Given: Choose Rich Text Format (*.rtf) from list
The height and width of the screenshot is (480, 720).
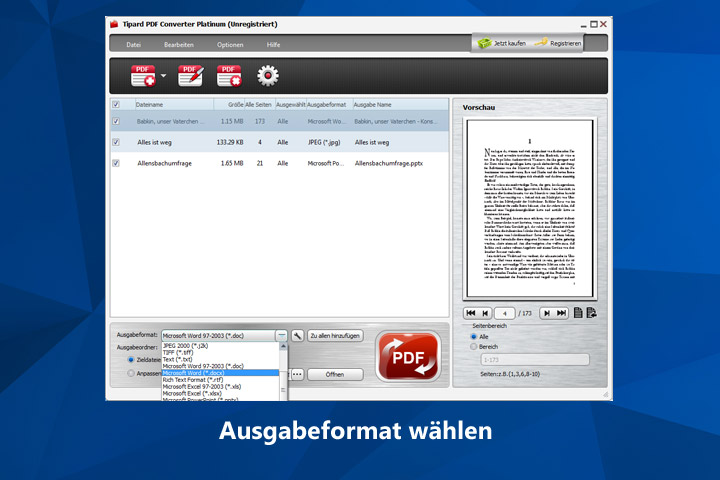Looking at the screenshot, I should 220,380.
